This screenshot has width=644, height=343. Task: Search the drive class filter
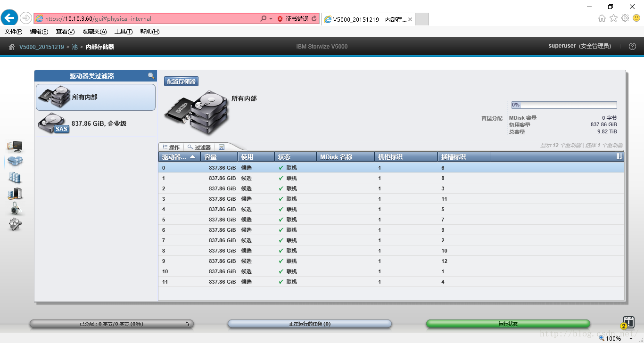tap(151, 75)
